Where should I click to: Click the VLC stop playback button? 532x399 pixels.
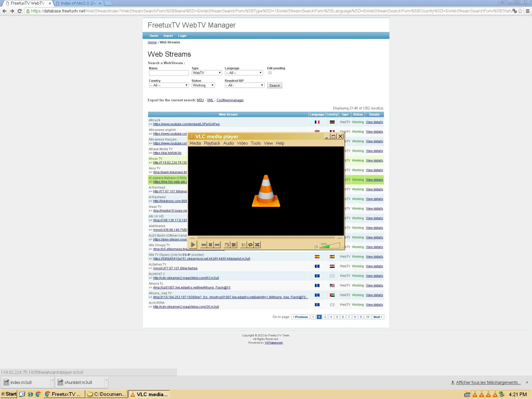coord(210,245)
